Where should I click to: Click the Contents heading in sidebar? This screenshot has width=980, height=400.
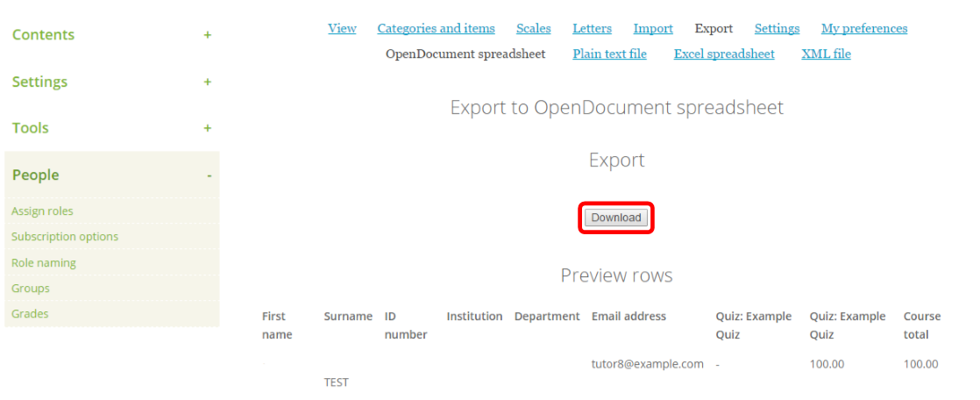pos(43,35)
